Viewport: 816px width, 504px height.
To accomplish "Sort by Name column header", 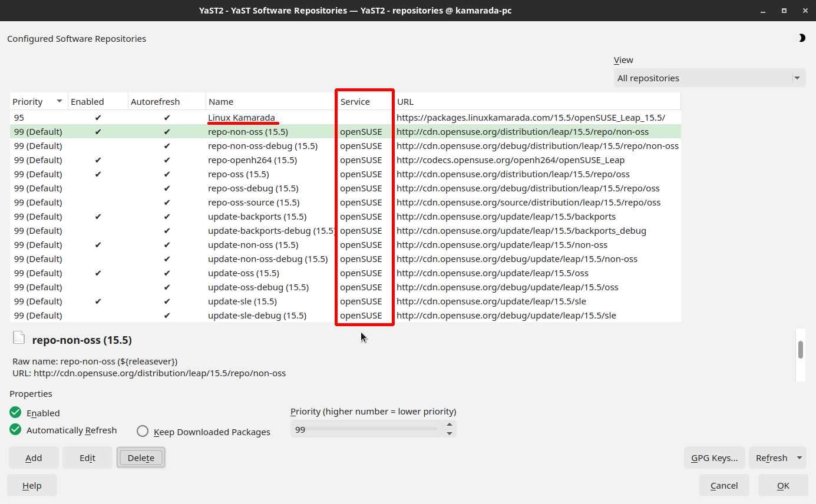I will [x=270, y=101].
